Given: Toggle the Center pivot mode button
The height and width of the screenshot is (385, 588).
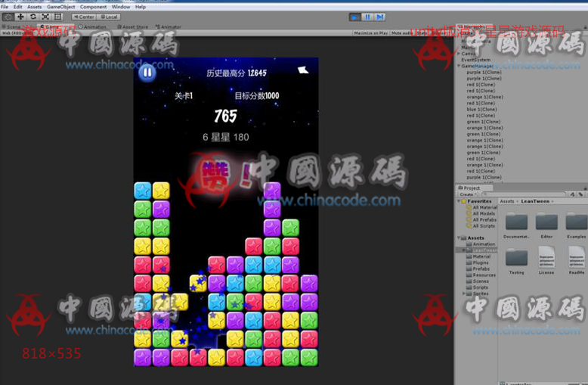Looking at the screenshot, I should [x=84, y=16].
